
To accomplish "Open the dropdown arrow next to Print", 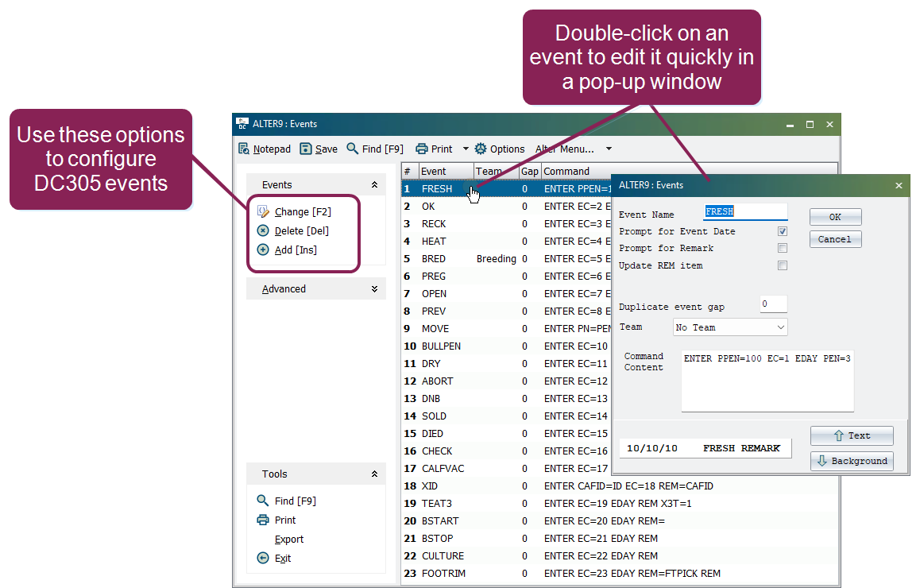I will click(x=466, y=149).
